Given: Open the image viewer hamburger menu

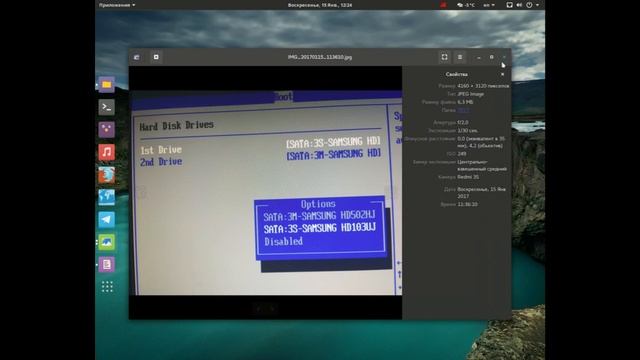Looking at the screenshot, I should point(460,57).
